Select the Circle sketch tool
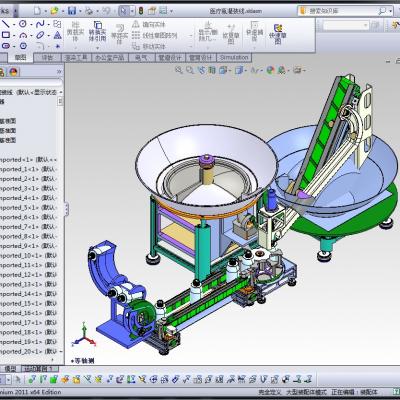 (x=23, y=24)
